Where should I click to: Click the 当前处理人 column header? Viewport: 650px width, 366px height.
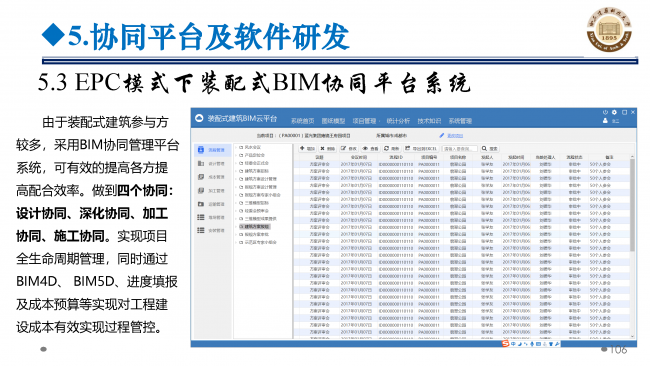[546, 158]
